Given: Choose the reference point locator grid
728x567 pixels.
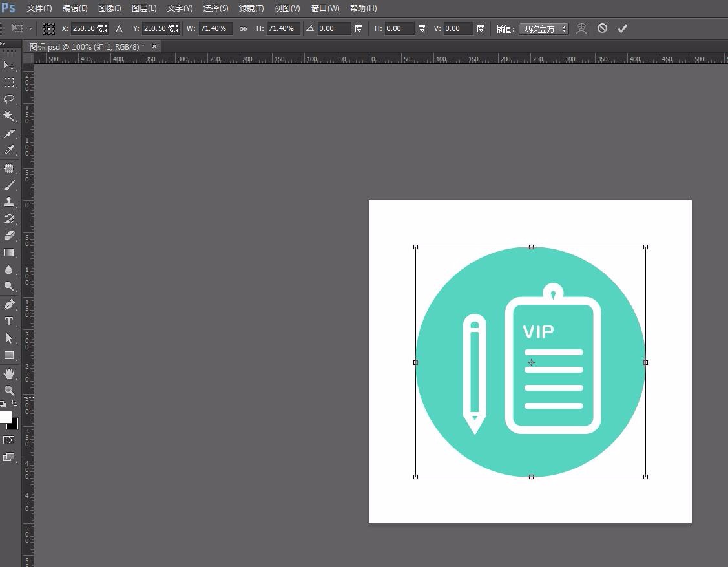Looking at the screenshot, I should 48,29.
